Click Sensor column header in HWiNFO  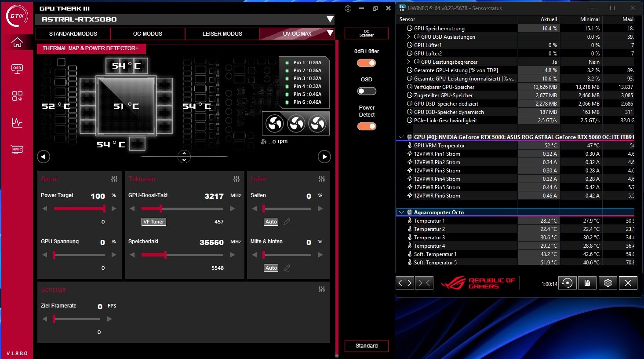(x=456, y=19)
